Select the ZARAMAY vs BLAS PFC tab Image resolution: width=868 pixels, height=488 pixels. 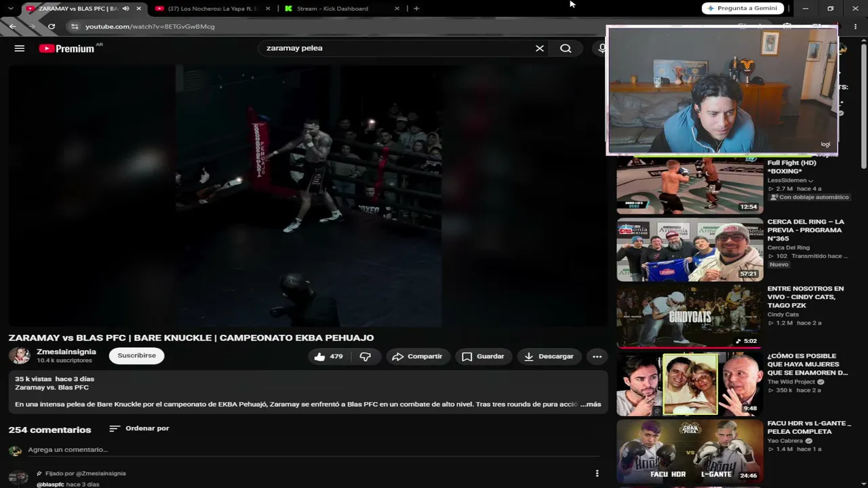coord(78,9)
